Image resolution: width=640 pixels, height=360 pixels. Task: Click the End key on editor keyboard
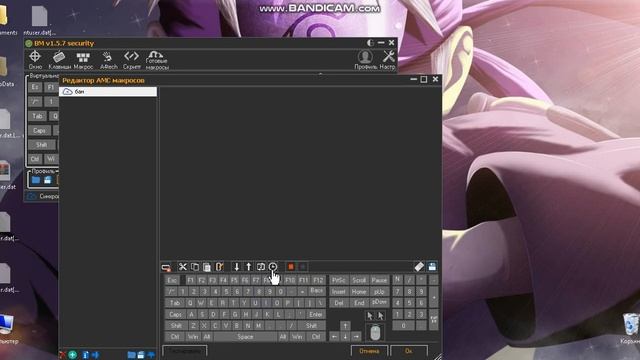pos(359,303)
